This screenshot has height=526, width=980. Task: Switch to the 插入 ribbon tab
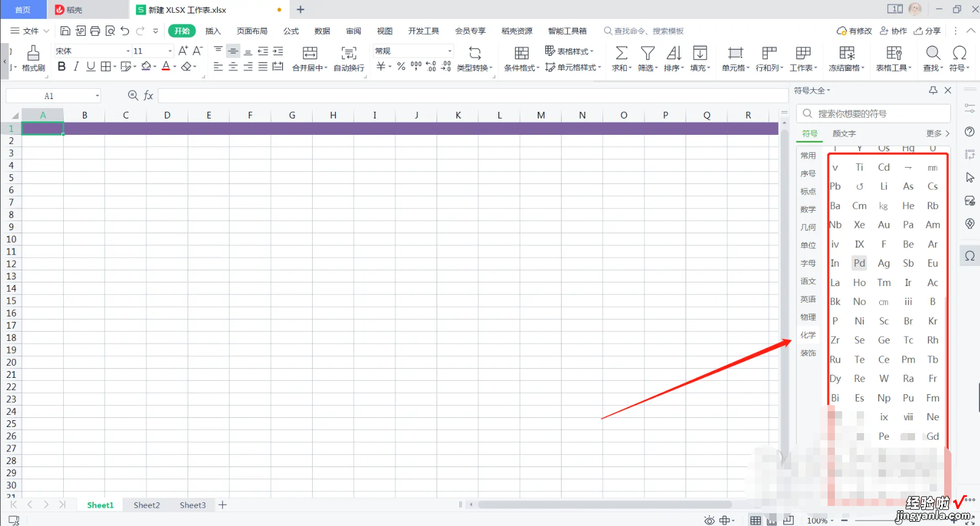point(213,31)
